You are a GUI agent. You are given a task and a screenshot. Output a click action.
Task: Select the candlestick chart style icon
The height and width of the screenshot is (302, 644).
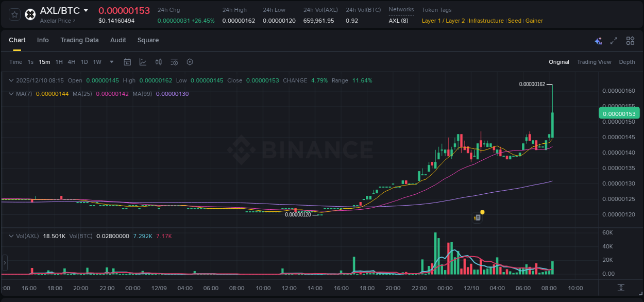[159, 62]
